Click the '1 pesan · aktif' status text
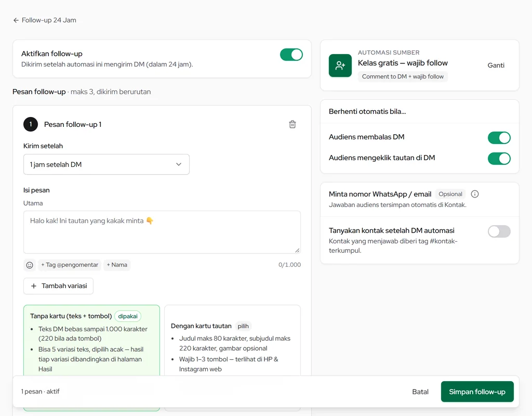 (40, 392)
